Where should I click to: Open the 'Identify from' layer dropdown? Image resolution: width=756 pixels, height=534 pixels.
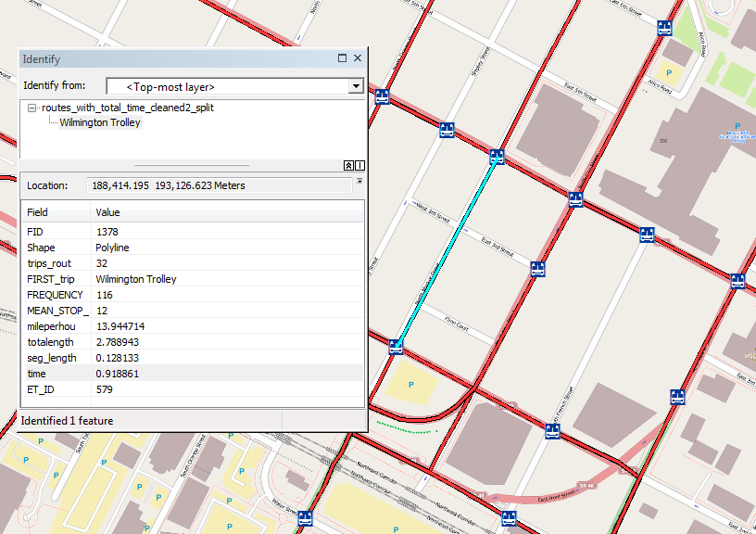click(355, 86)
